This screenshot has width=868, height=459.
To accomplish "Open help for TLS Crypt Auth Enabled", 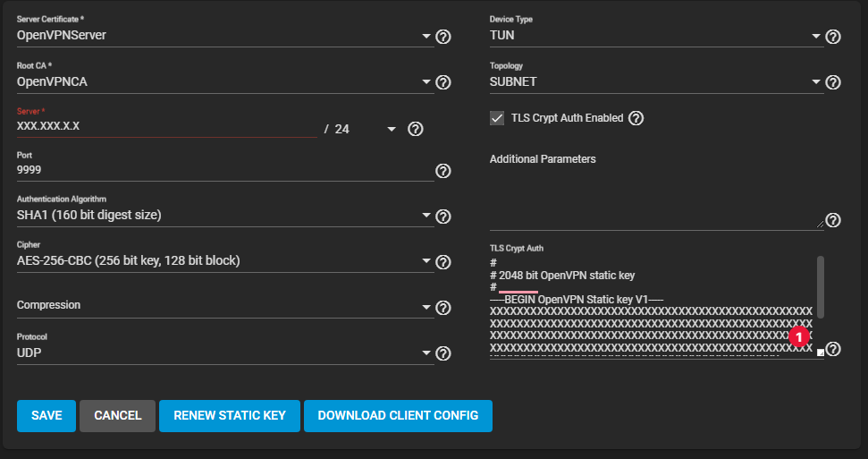I will 636,118.
